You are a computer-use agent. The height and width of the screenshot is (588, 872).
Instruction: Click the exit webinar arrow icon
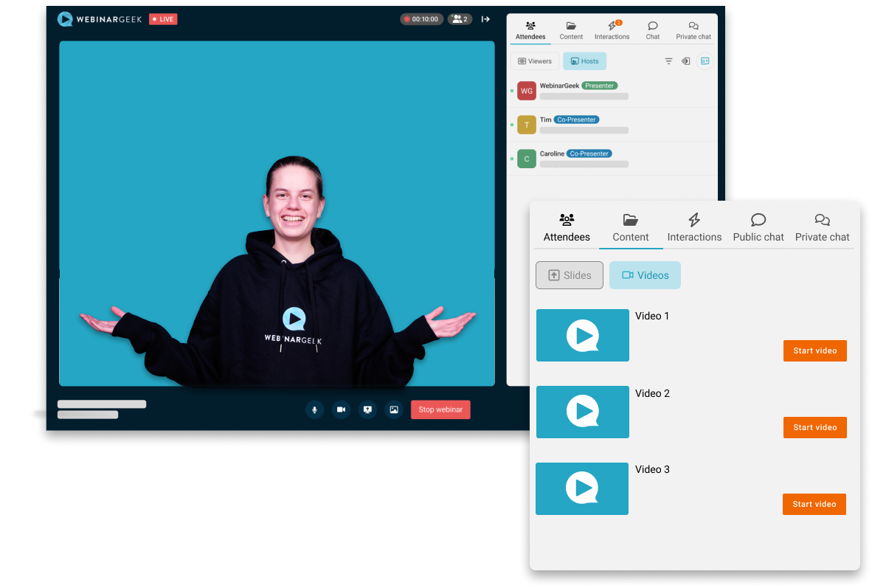click(x=485, y=19)
